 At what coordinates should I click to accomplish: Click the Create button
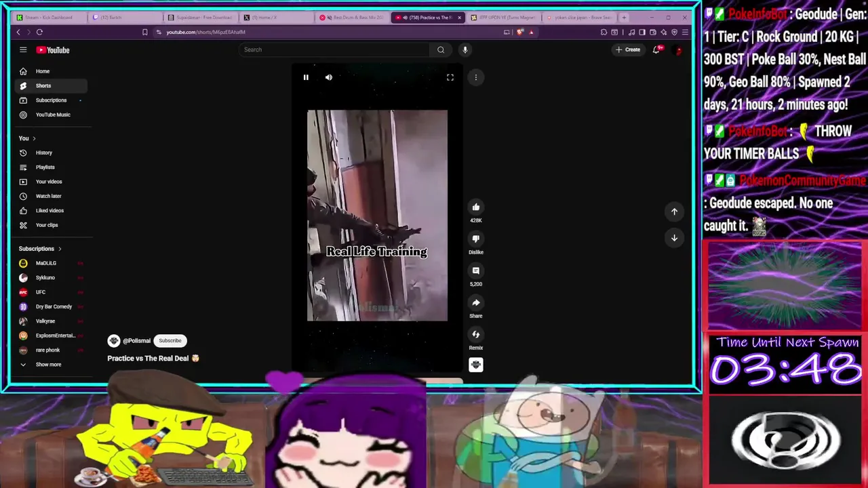pos(628,49)
